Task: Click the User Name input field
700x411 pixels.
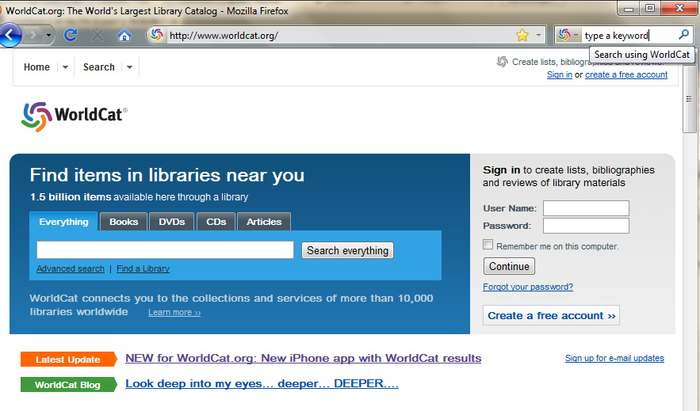Action: [x=586, y=208]
